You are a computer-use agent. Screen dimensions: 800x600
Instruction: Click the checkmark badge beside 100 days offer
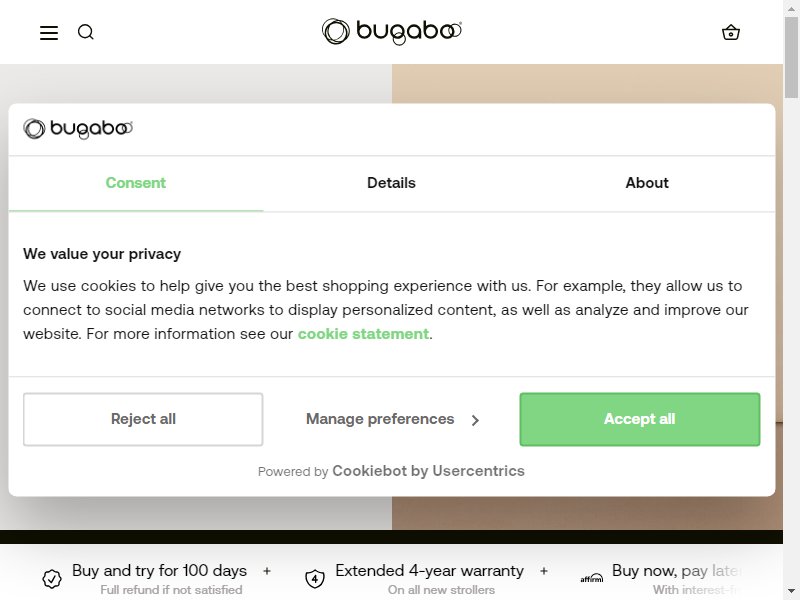coord(52,579)
